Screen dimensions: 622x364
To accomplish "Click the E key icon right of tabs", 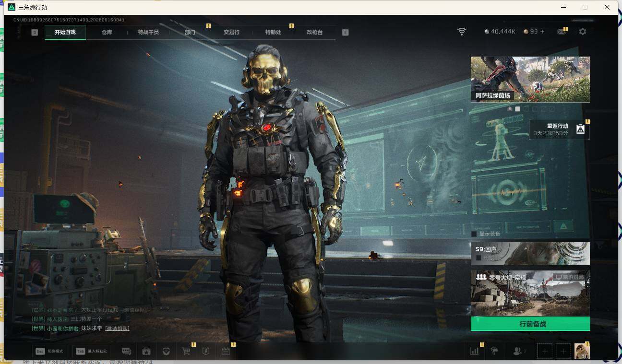I will click(345, 32).
